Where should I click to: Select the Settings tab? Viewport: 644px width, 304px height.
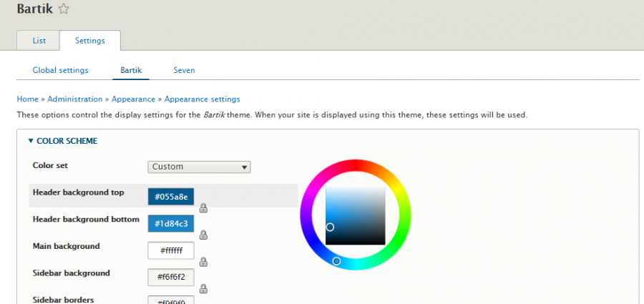(x=90, y=41)
